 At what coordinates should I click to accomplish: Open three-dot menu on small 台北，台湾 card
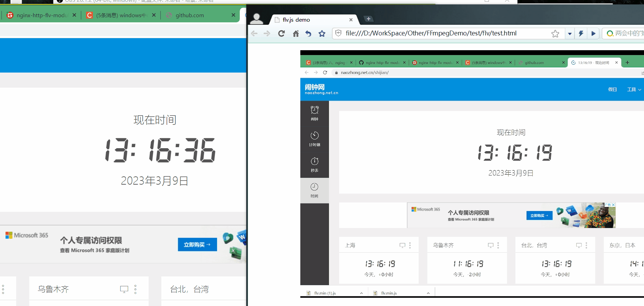click(587, 245)
